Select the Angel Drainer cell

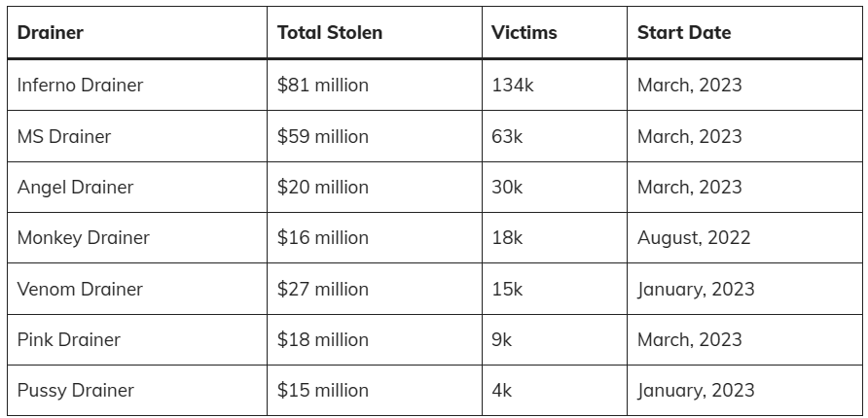75,188
